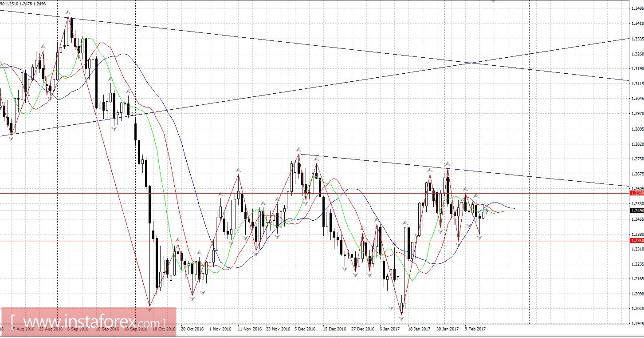Click the 1.2750 price axis label
This screenshot has width=644, height=338.
tap(637, 159)
